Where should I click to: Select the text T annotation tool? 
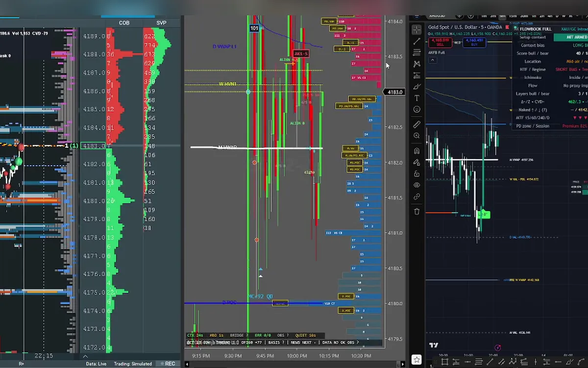tap(416, 98)
